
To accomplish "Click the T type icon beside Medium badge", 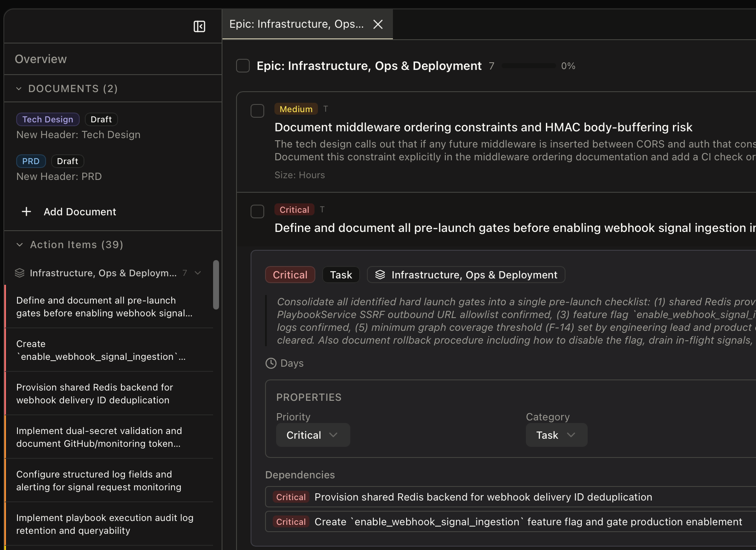I will [326, 109].
